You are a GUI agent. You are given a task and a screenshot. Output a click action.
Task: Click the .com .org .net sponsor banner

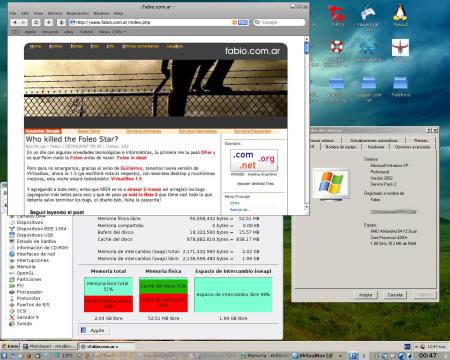(254, 160)
